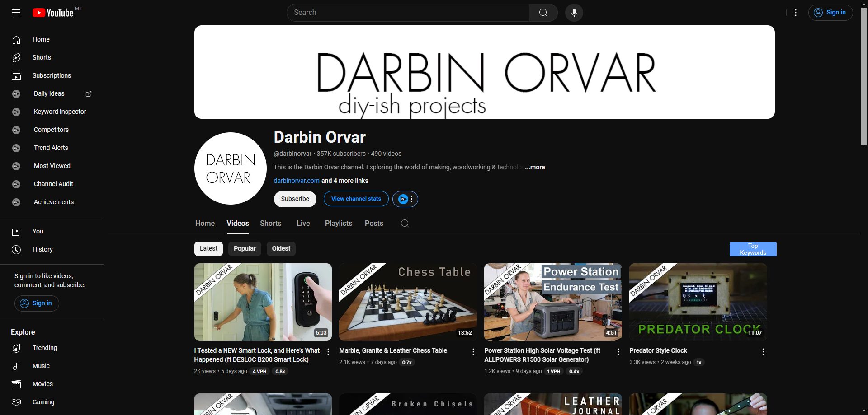Expand channel description with ...more
The height and width of the screenshot is (415, 868).
[535, 167]
